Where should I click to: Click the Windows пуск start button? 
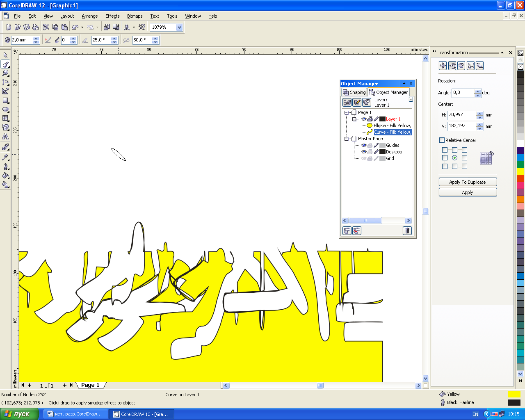(19, 414)
